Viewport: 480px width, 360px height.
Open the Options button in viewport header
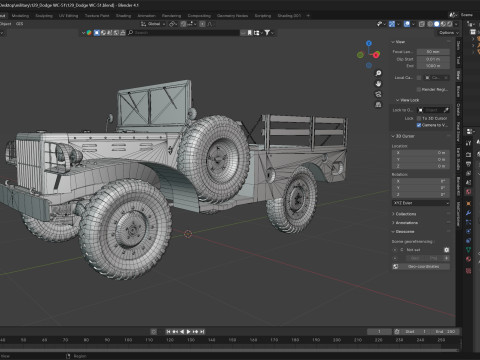pos(448,33)
